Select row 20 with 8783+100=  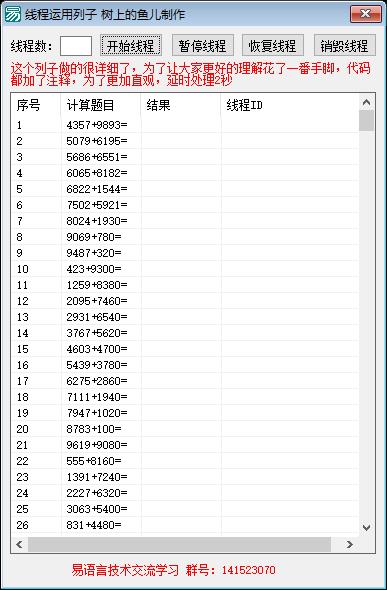click(x=185, y=429)
